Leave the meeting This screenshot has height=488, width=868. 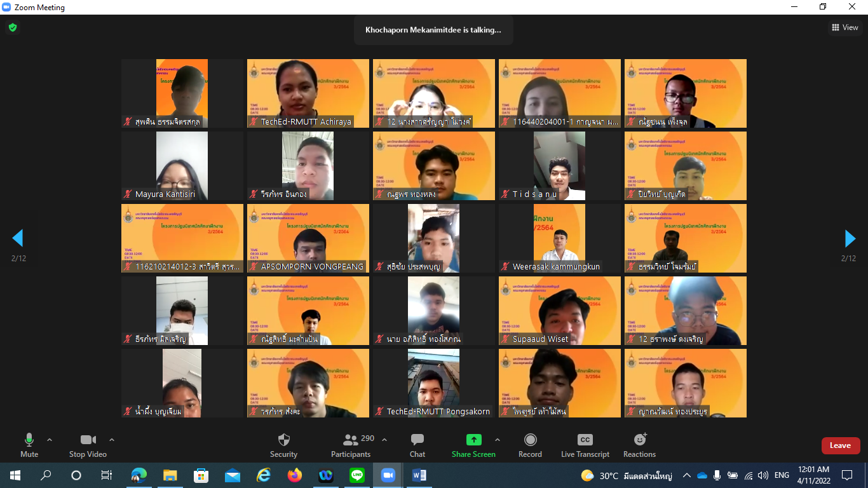click(840, 445)
